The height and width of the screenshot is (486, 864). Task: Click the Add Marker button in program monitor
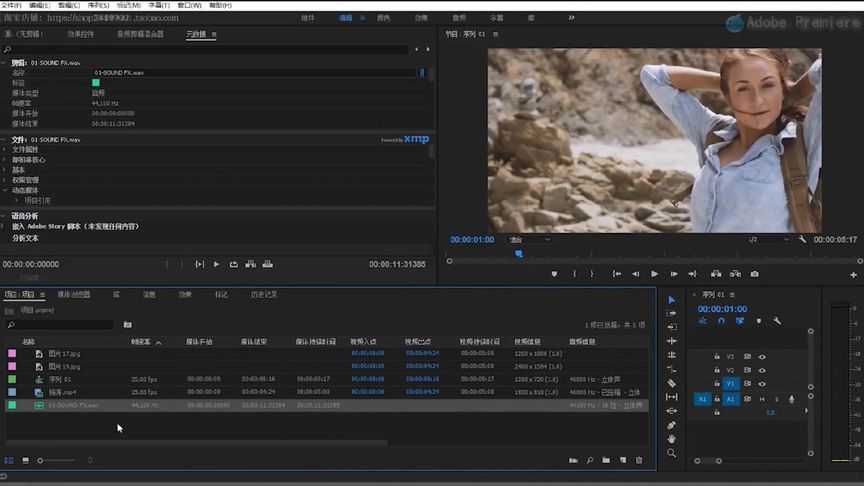(x=554, y=274)
